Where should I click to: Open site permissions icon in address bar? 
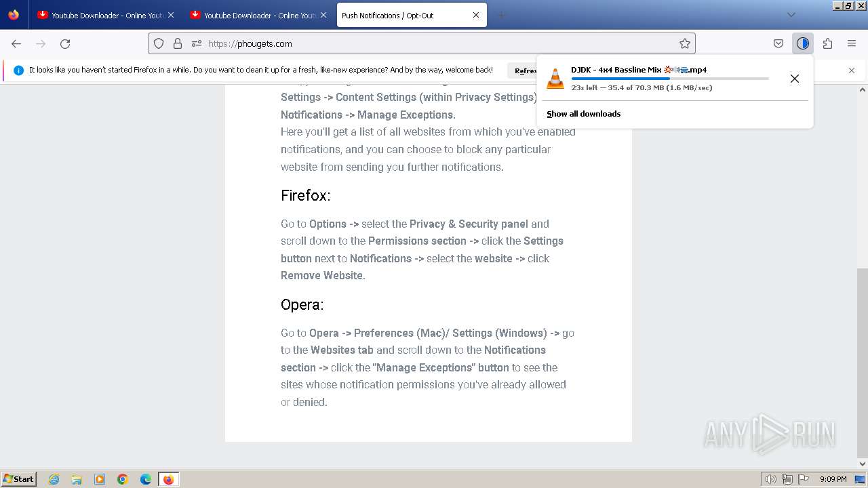[197, 43]
